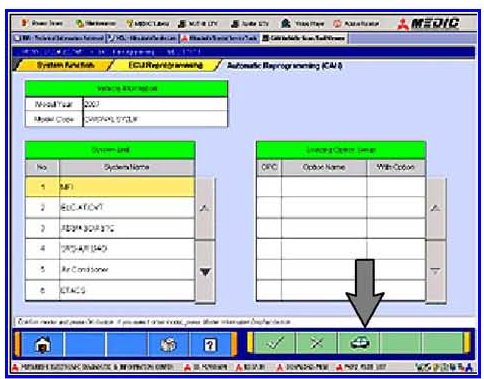Open the question mark help button
Image resolution: width=484 pixels, height=379 pixels.
[210, 344]
